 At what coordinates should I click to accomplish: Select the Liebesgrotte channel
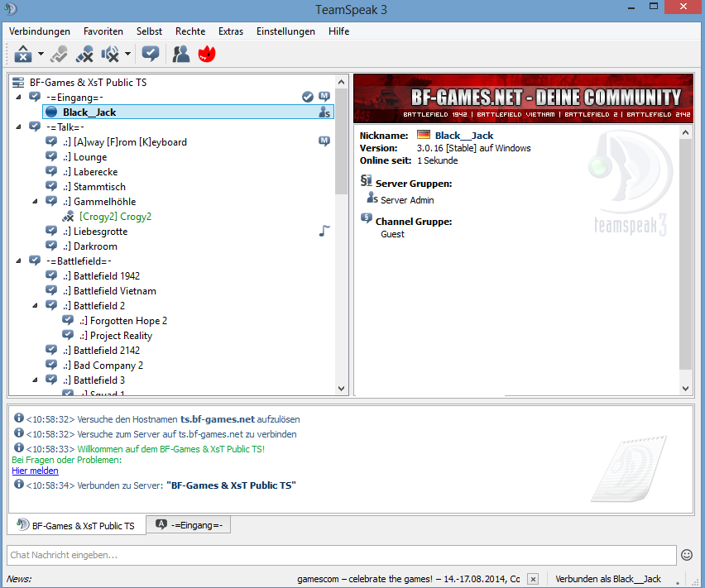[100, 232]
